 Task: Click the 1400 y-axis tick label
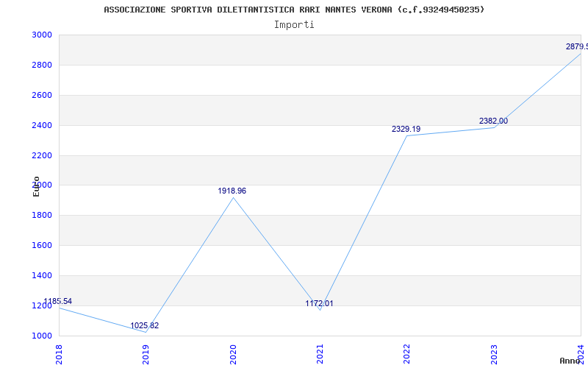[42, 275]
